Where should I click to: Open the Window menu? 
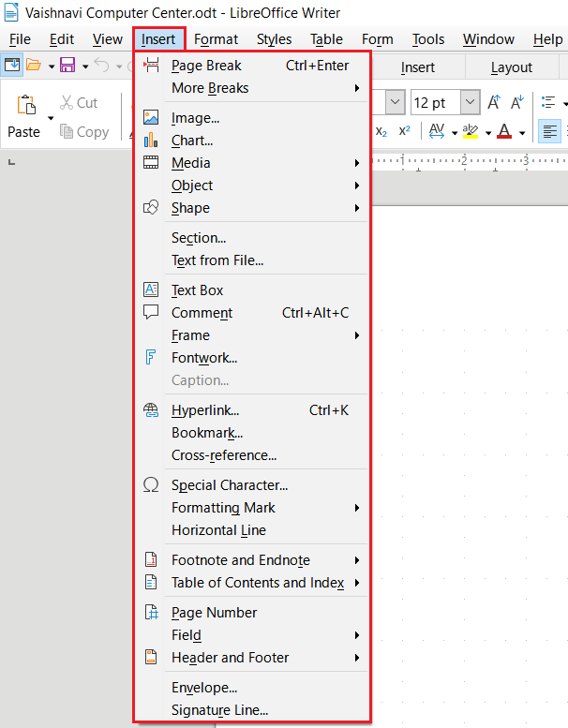[x=488, y=39]
